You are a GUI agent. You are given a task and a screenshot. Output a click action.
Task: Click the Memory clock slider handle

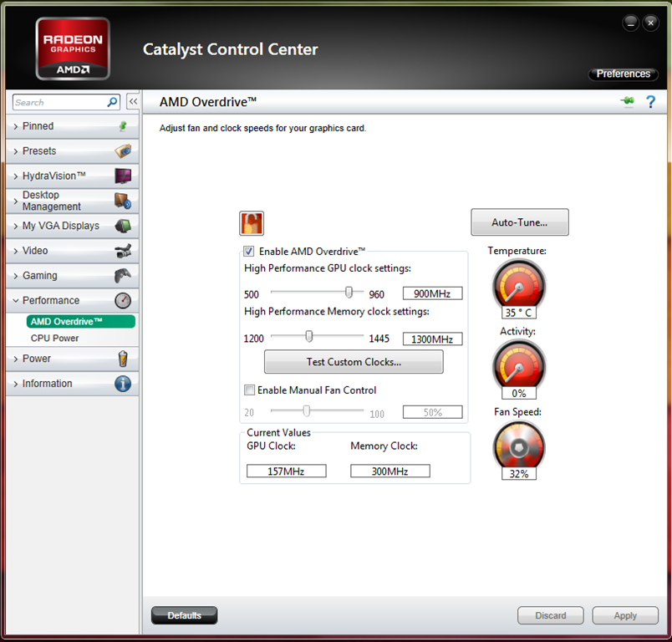tap(309, 336)
